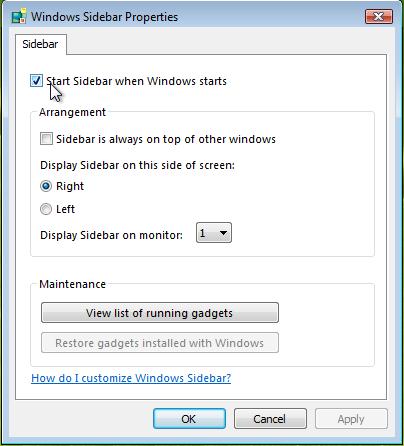The width and height of the screenshot is (404, 446).
Task: Click the Right option label text
Action: [70, 186]
